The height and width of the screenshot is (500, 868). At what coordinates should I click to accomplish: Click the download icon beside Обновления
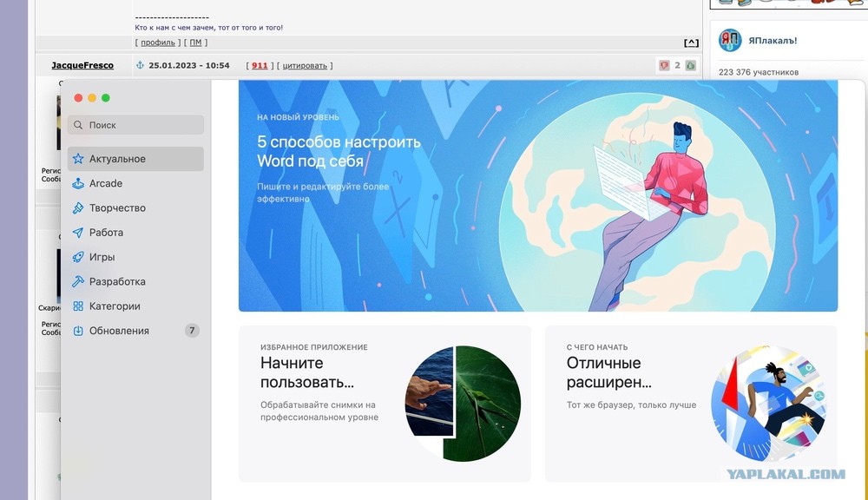[x=78, y=331]
